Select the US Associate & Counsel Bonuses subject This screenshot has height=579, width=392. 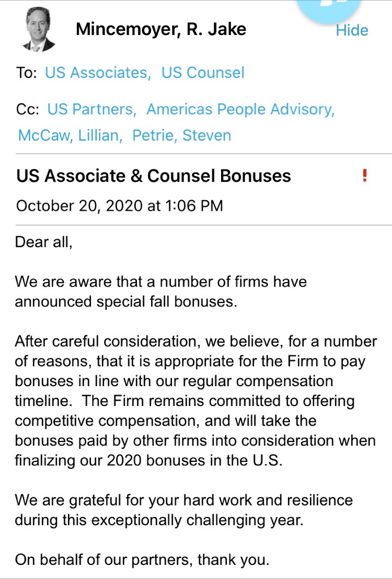click(154, 176)
